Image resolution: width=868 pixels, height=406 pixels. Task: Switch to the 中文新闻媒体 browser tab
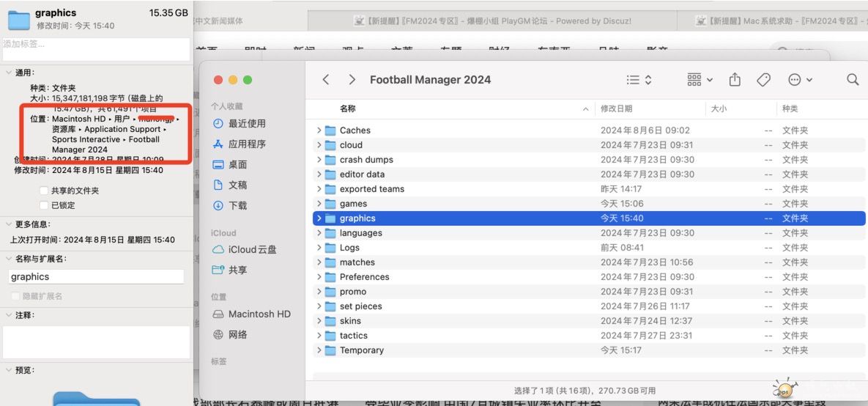point(251,21)
